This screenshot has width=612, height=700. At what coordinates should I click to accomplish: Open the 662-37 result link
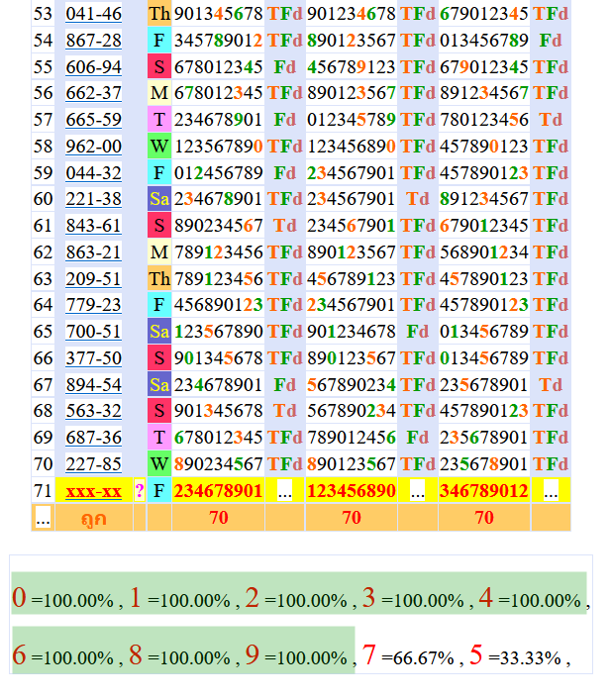[x=93, y=93]
